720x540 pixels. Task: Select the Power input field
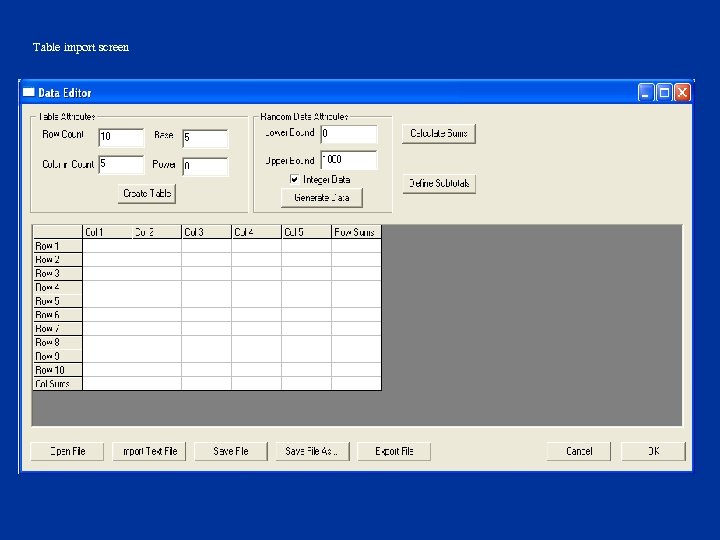click(x=205, y=167)
